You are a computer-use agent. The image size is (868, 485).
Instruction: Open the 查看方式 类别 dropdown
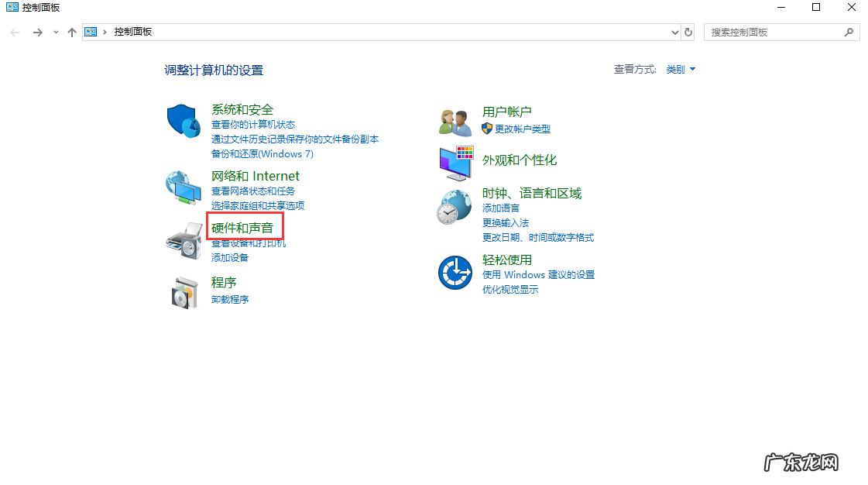pos(681,69)
